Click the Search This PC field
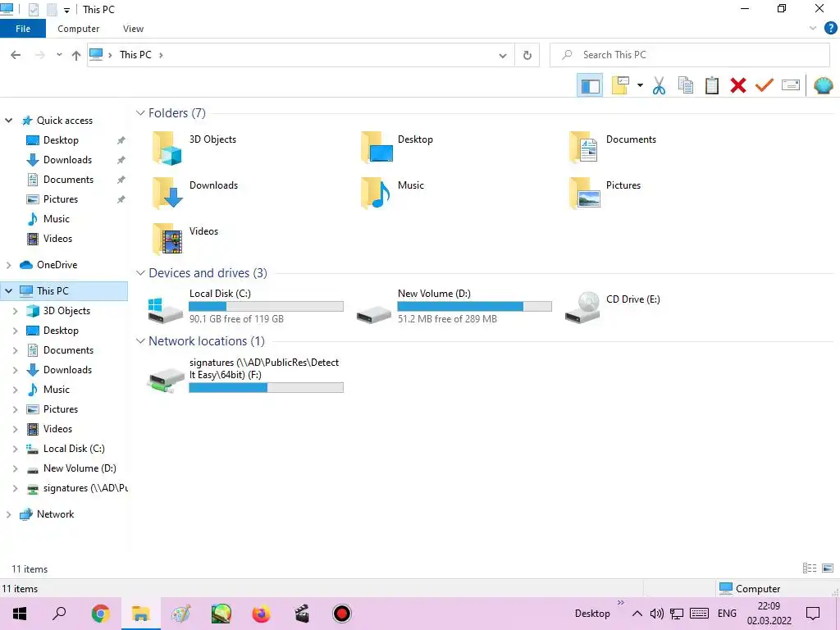840x630 pixels. [x=690, y=55]
